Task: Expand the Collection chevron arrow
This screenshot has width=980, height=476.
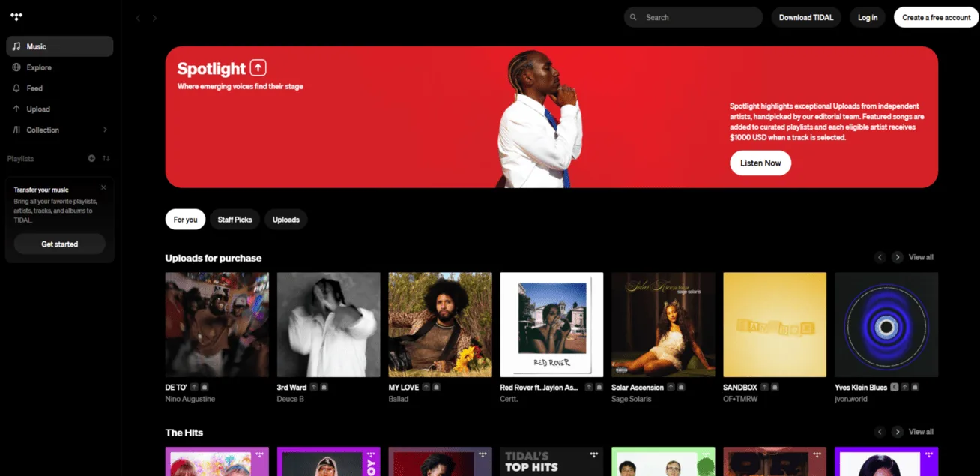Action: [x=105, y=130]
